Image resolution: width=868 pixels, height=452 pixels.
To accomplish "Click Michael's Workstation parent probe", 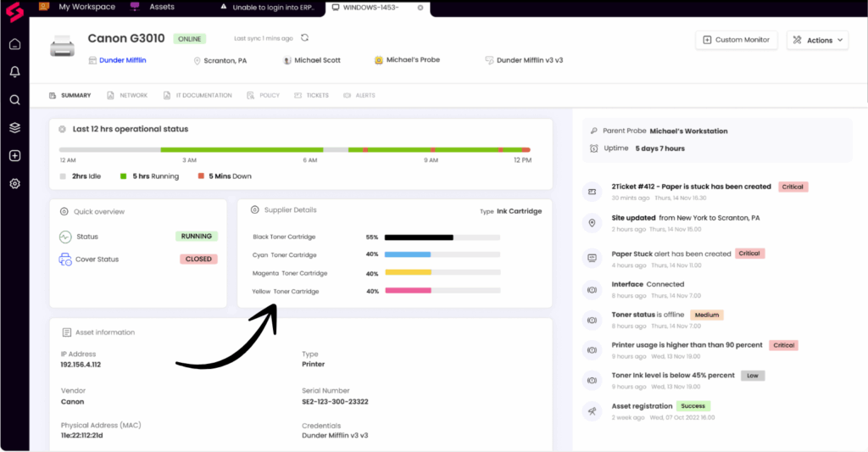I will tap(688, 131).
